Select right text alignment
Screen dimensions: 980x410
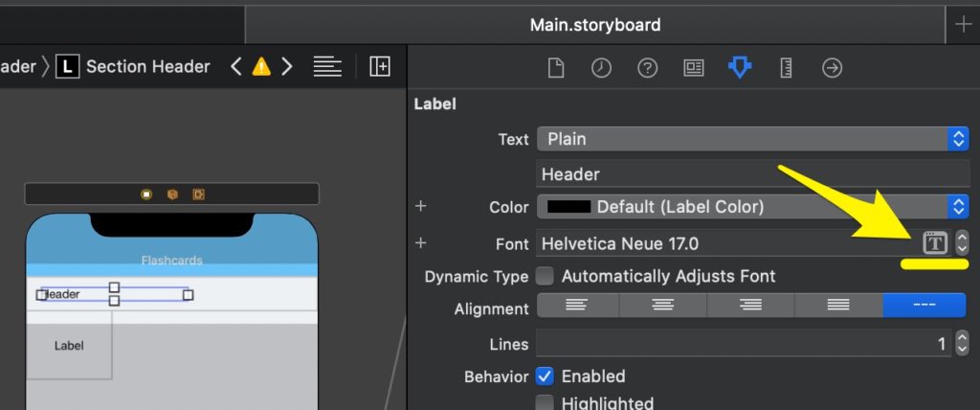click(x=750, y=306)
